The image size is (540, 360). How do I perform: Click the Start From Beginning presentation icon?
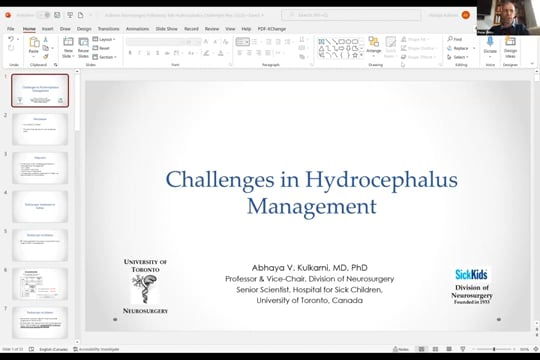70,15
